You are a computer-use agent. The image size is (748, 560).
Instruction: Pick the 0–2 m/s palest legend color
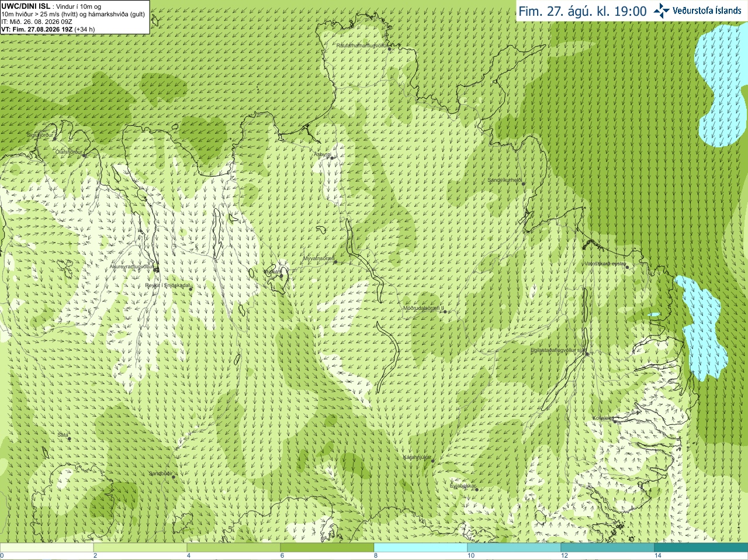47,548
